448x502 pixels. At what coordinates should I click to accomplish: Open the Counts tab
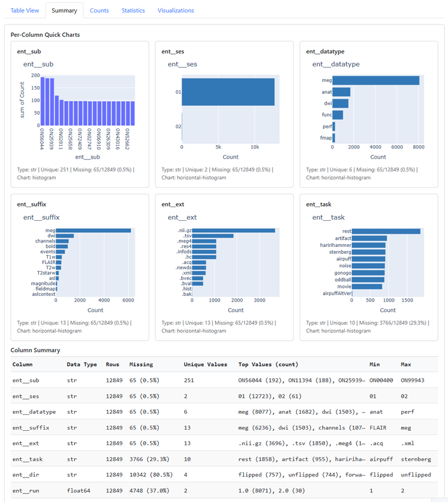(x=99, y=11)
